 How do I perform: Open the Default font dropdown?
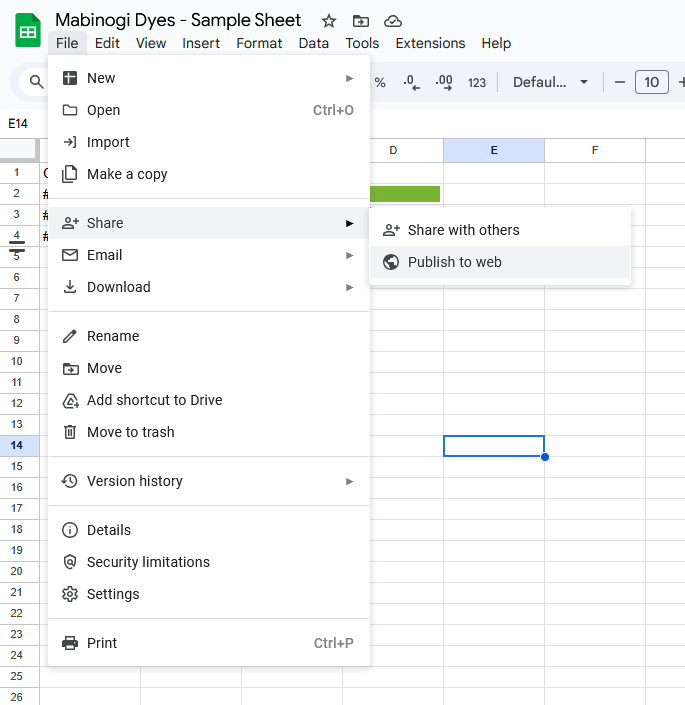[550, 82]
